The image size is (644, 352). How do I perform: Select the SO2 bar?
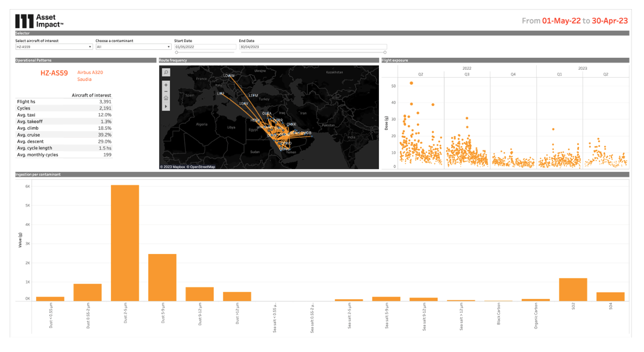[573, 289]
